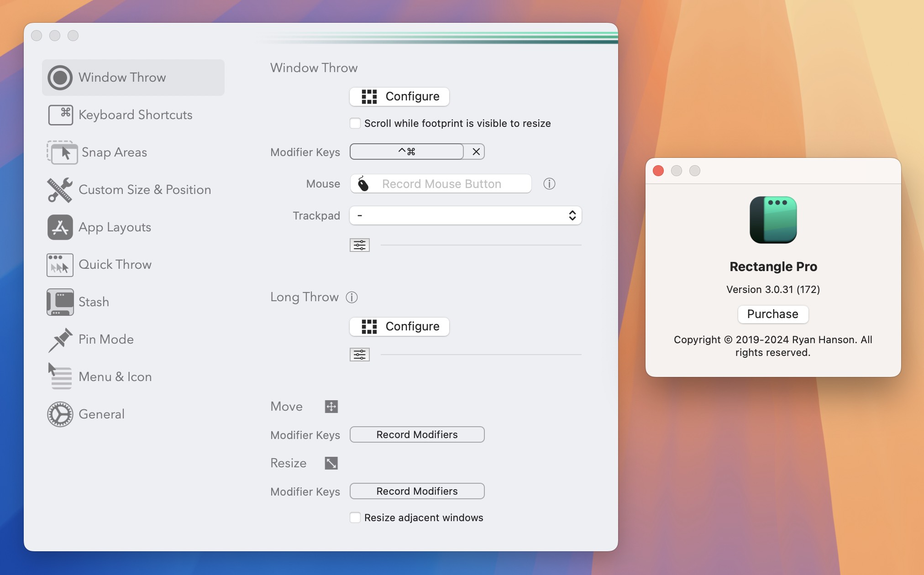
Task: Enable scroll while footprint visible to resize
Action: 355,123
